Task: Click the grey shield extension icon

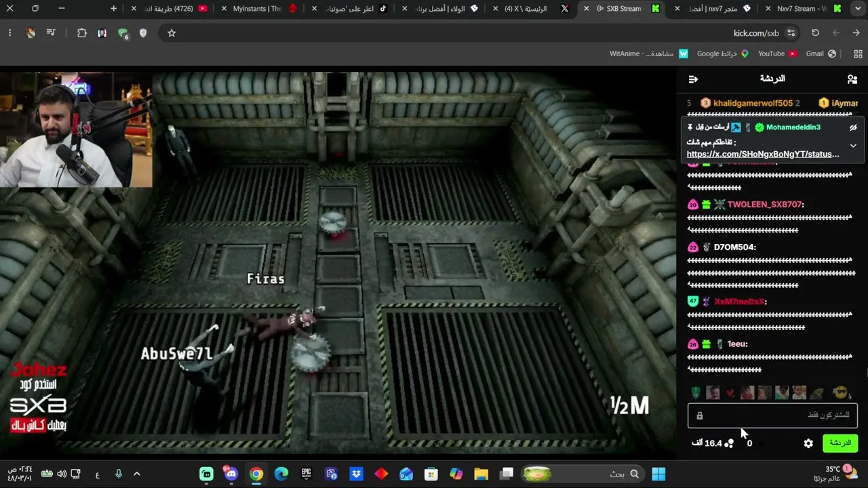Action: coord(143,33)
